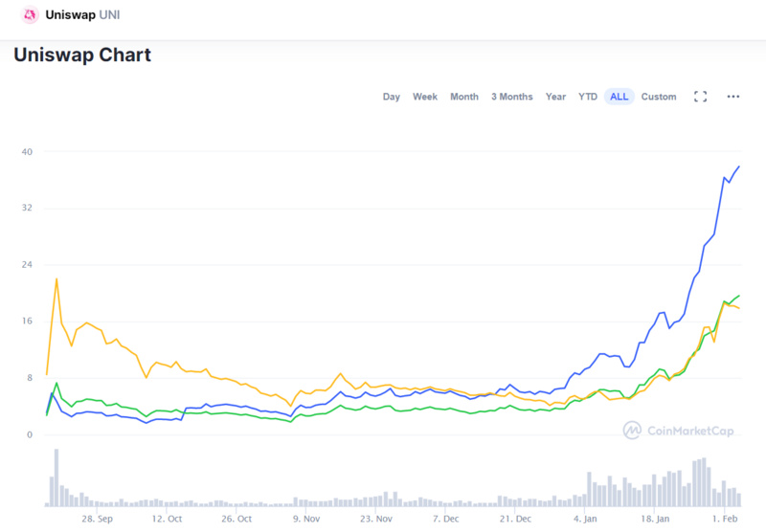This screenshot has width=766, height=532.
Task: Show the Year time range
Action: [x=555, y=97]
